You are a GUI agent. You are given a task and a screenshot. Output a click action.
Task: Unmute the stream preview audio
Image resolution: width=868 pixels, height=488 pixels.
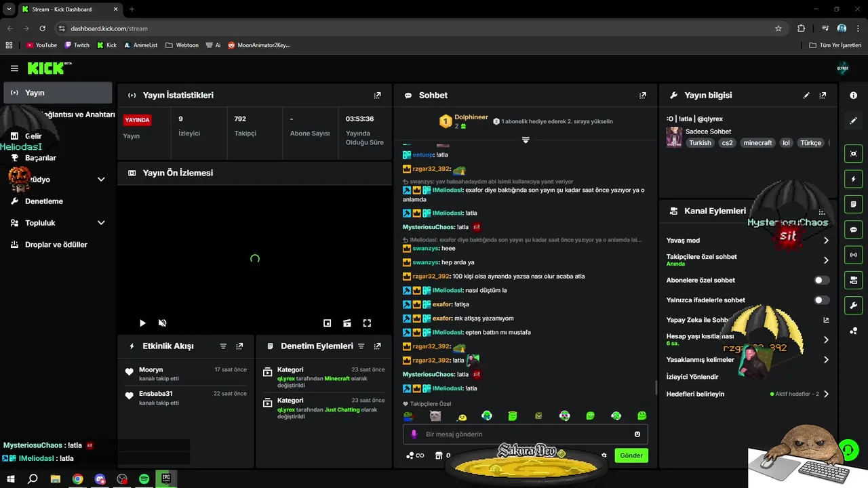tap(163, 323)
